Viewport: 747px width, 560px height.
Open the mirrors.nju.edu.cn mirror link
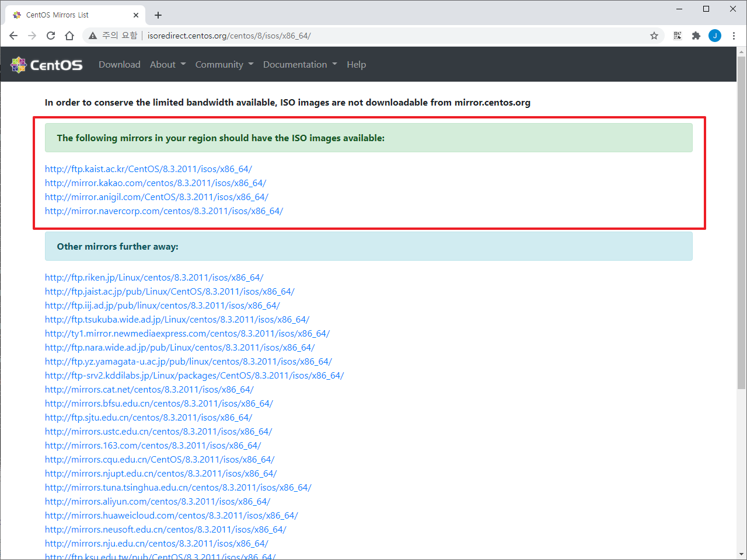(x=156, y=544)
